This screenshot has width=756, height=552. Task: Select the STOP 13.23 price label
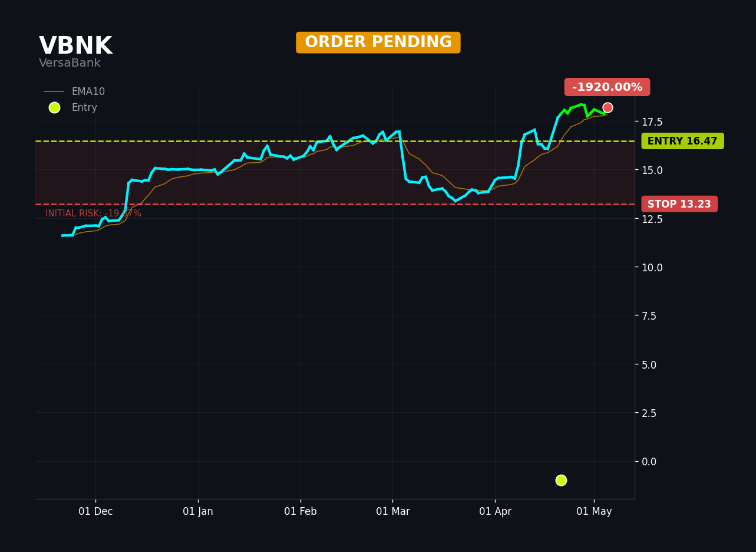click(679, 204)
